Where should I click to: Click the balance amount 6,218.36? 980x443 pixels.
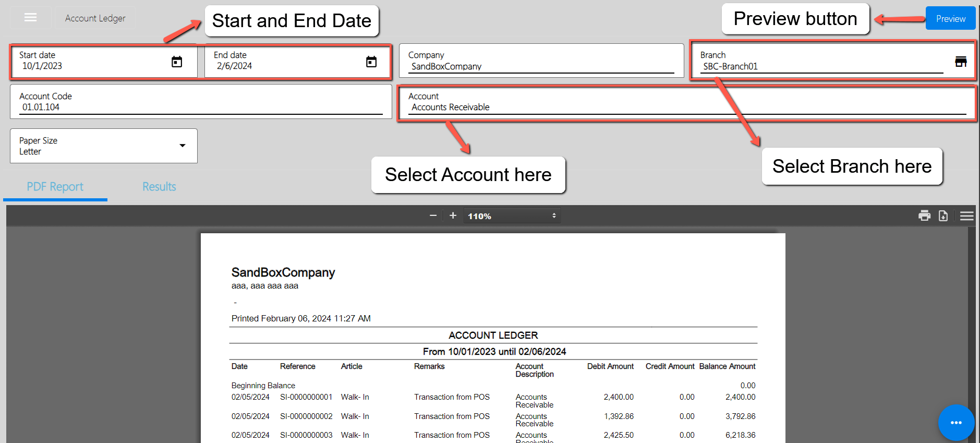pos(741,435)
